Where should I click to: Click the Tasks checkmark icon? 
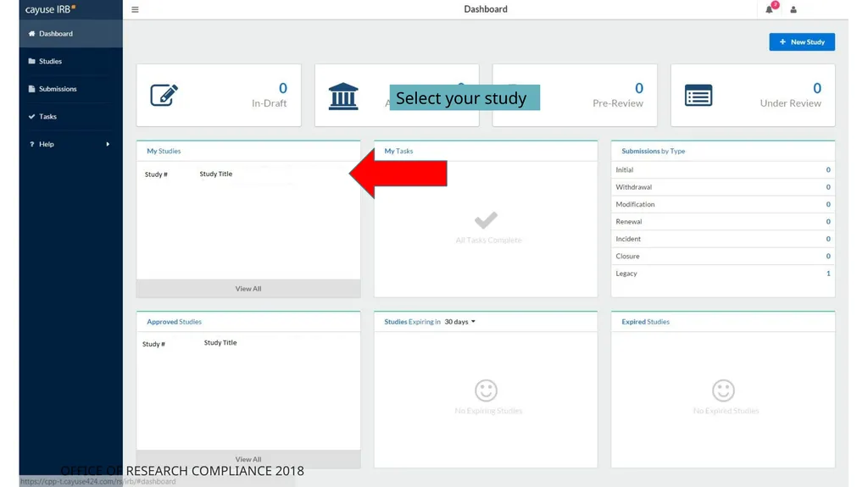click(x=31, y=117)
